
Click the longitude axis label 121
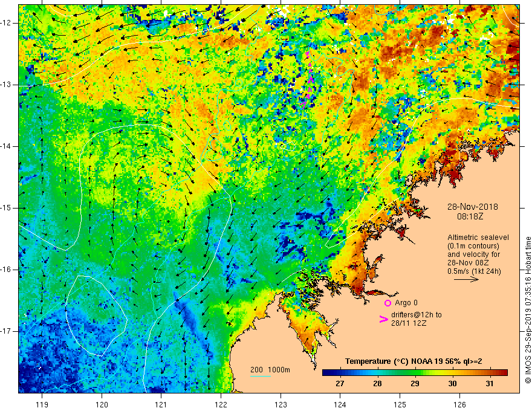(161, 404)
